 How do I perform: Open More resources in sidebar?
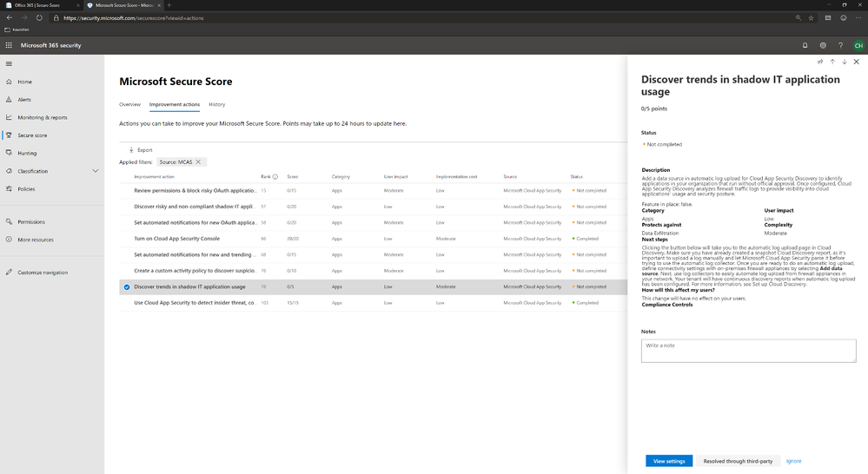tap(36, 240)
